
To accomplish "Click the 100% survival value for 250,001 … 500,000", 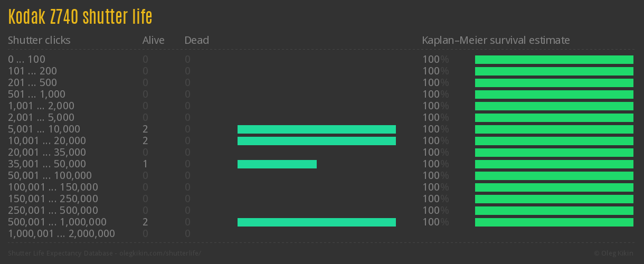I will [435, 211].
